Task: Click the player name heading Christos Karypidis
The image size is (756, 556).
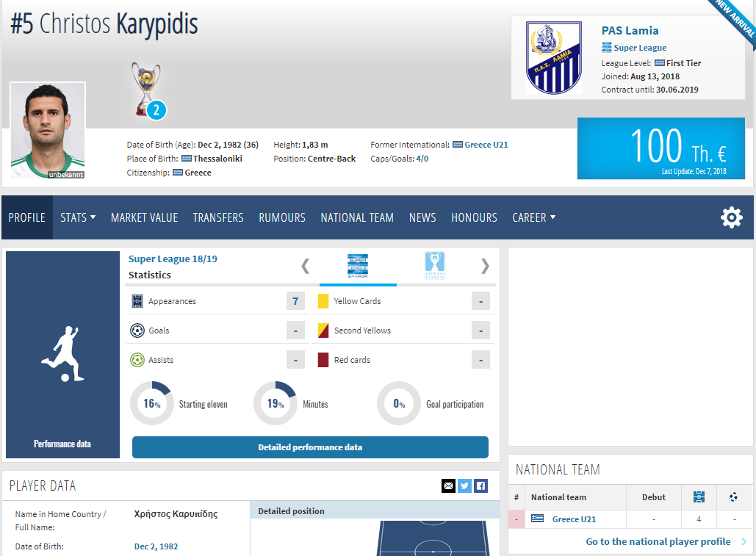Action: (x=104, y=24)
